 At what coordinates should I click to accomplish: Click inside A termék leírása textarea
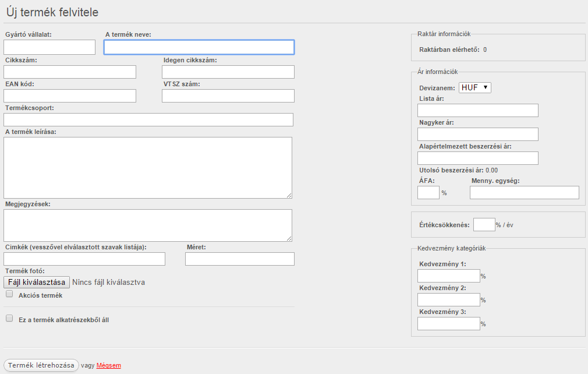click(148, 168)
